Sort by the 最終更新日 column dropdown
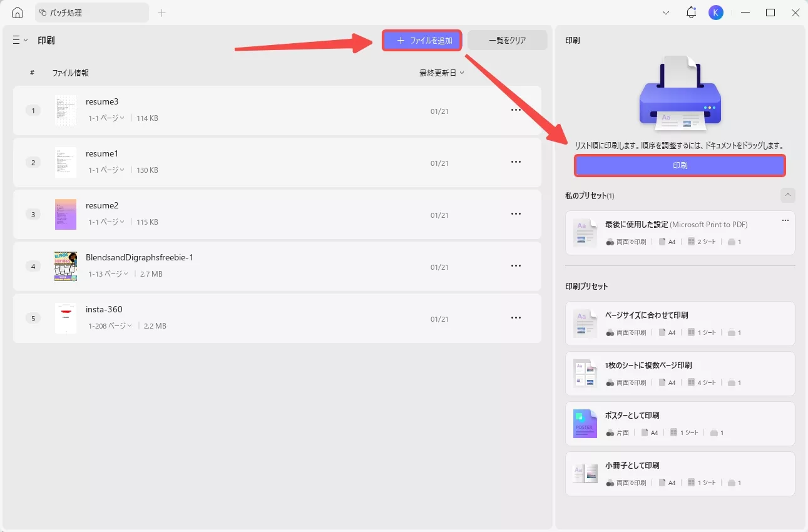 (442, 73)
